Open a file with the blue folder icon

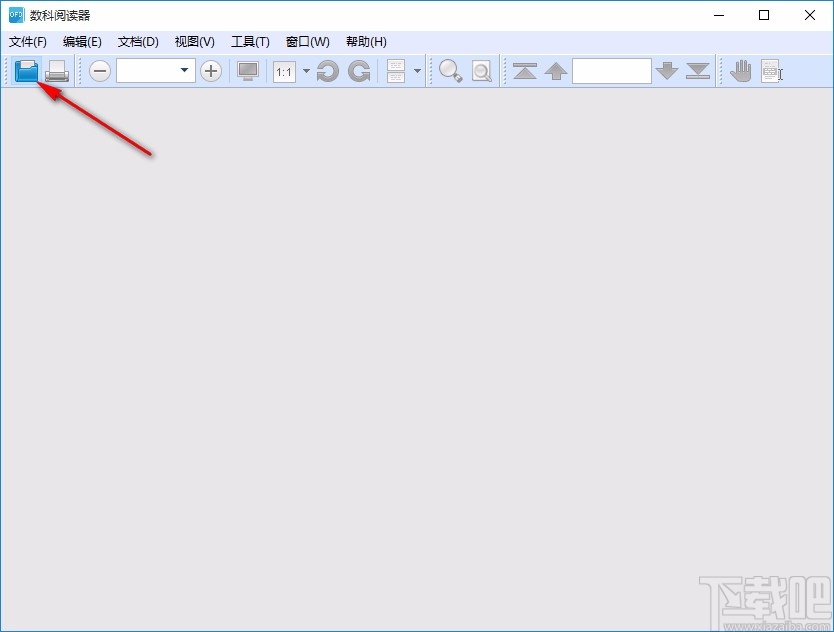coord(27,71)
